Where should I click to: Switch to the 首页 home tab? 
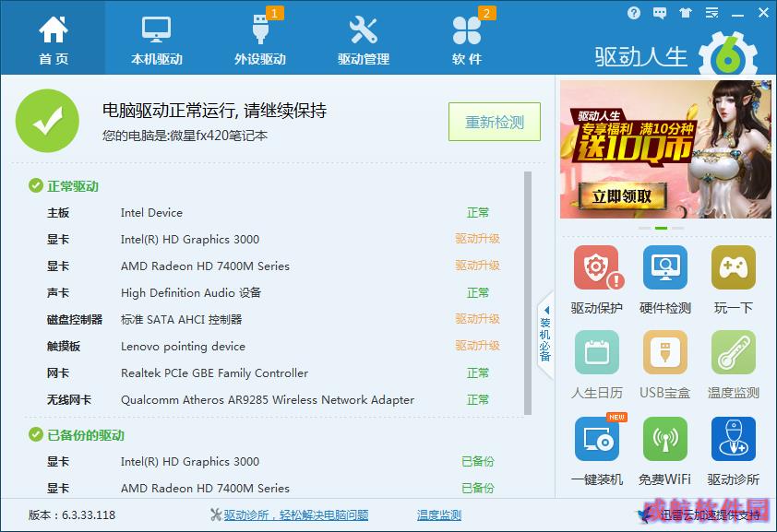(53, 39)
